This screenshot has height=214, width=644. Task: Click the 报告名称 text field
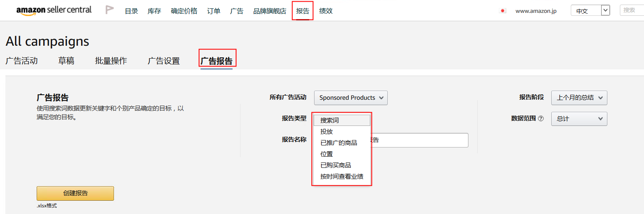(420, 140)
